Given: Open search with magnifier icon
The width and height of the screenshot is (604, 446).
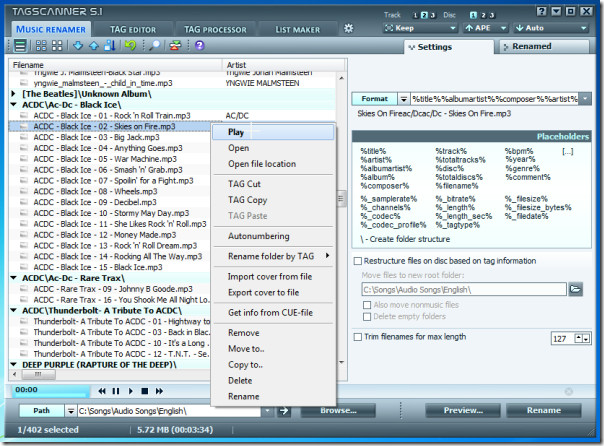Looking at the screenshot, I should 154,45.
